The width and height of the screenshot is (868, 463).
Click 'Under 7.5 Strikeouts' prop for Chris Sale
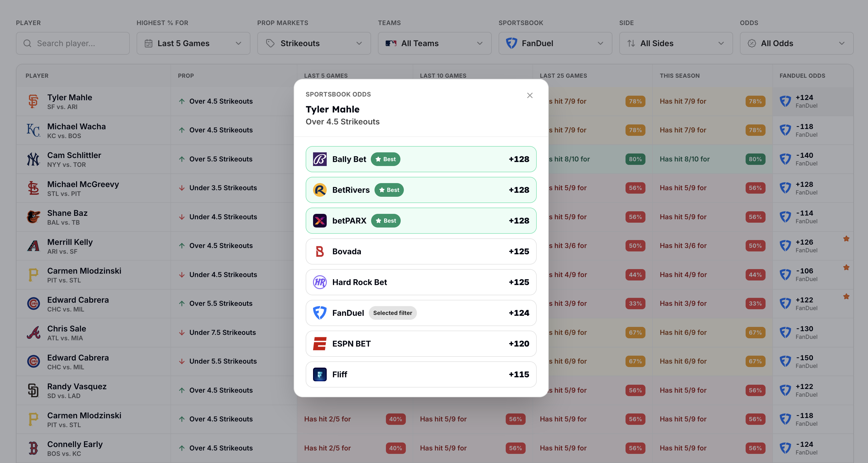coord(222,333)
